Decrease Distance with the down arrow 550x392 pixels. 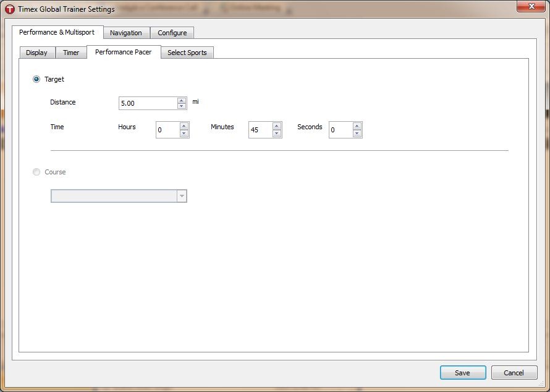click(x=181, y=106)
